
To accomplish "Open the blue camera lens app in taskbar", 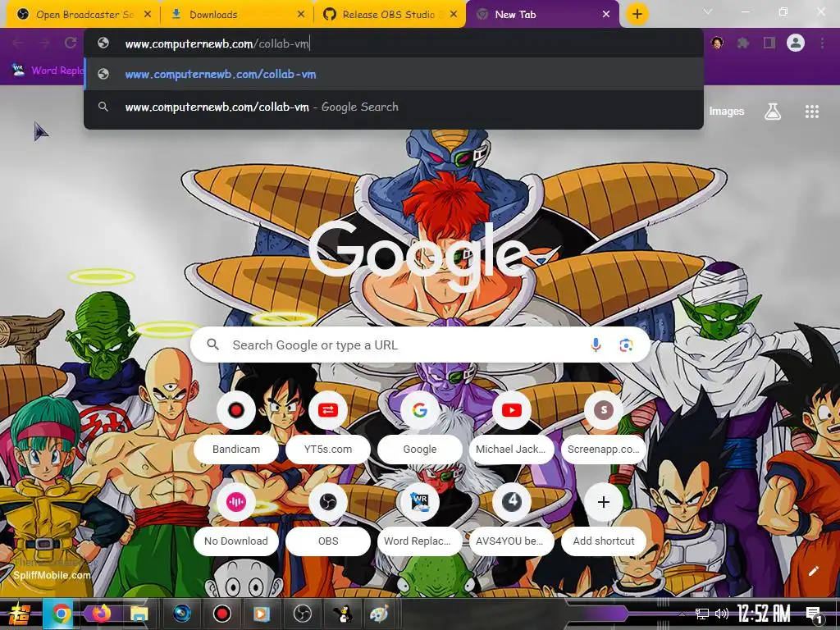I will 182,614.
